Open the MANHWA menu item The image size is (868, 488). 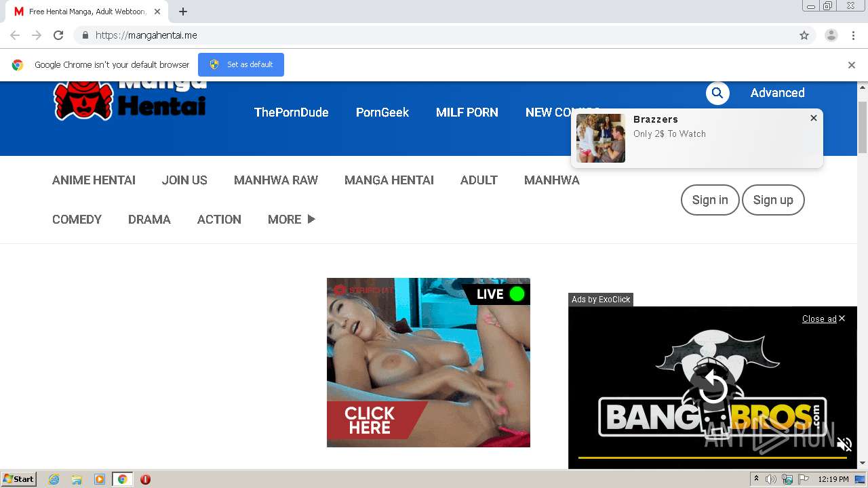[552, 180]
